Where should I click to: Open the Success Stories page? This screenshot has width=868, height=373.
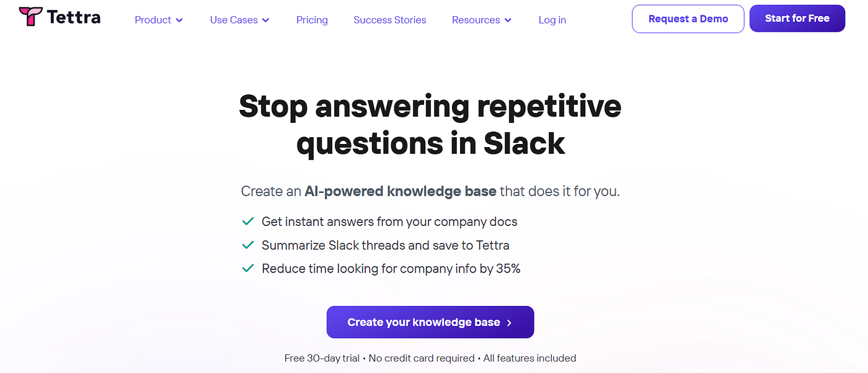coord(390,20)
